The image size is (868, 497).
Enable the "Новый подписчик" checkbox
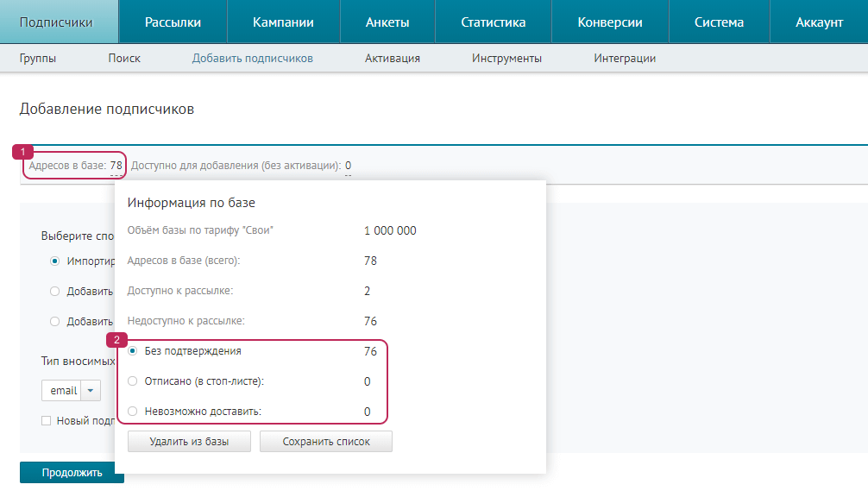coord(47,419)
